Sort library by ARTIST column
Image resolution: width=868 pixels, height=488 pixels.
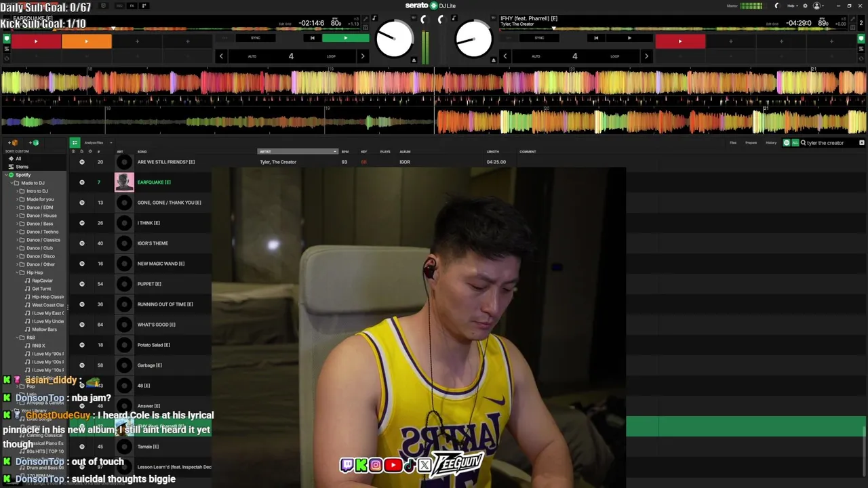297,152
